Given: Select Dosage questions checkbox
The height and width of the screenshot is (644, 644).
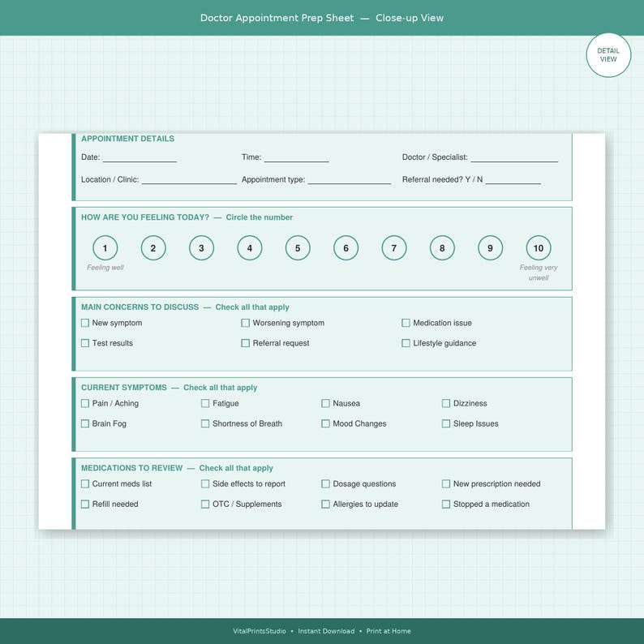Looking at the screenshot, I should 326,484.
